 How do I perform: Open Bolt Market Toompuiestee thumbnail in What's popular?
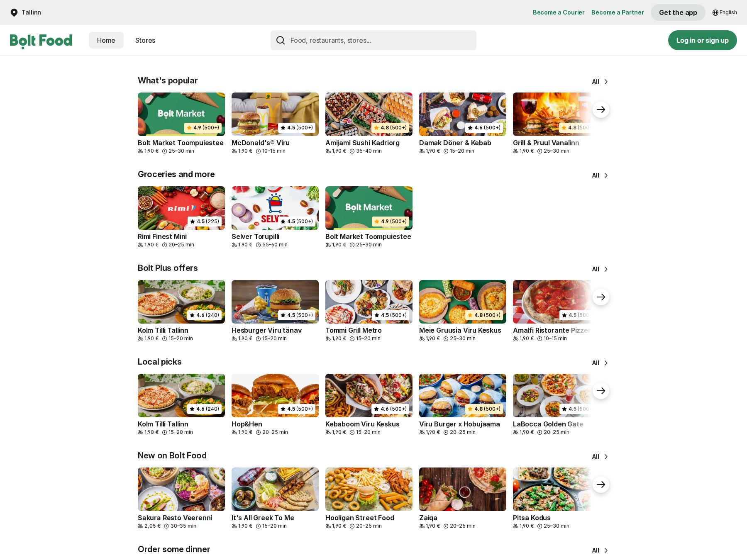181,114
